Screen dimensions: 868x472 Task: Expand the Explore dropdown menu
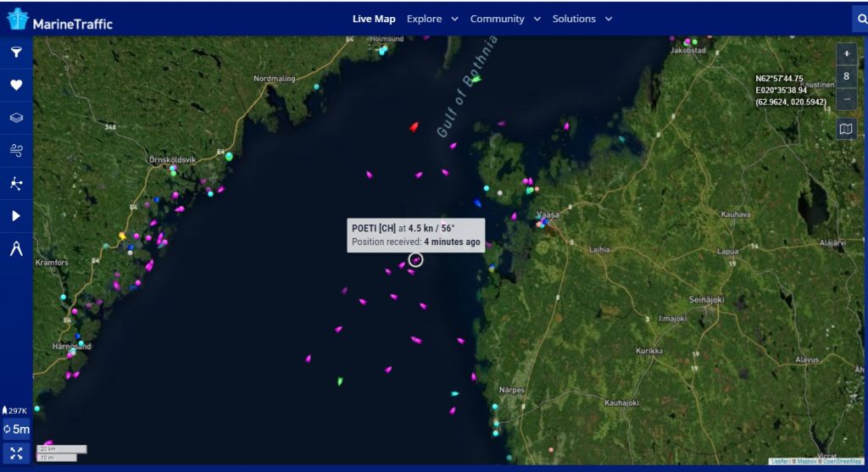tap(432, 19)
